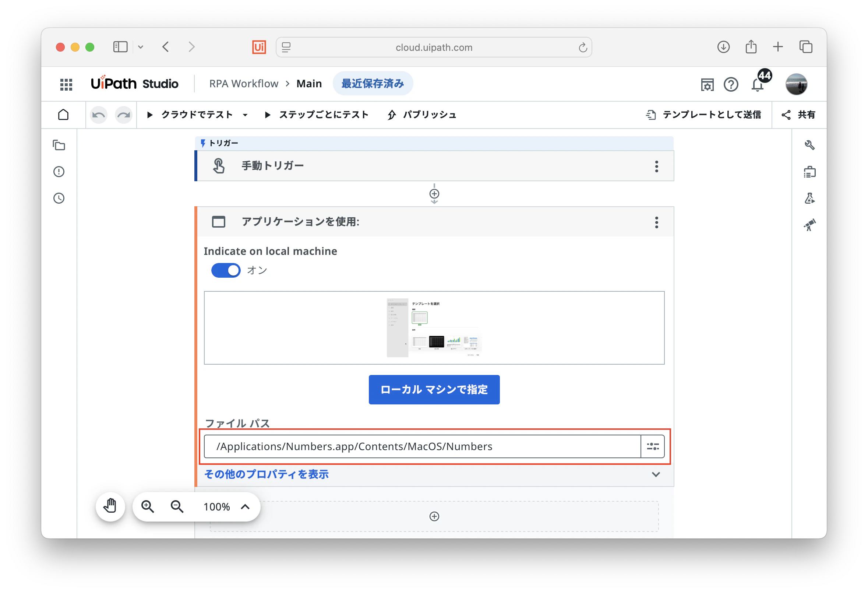The width and height of the screenshot is (868, 593).
Task: Click the UiPath Studio logo
Action: click(134, 83)
